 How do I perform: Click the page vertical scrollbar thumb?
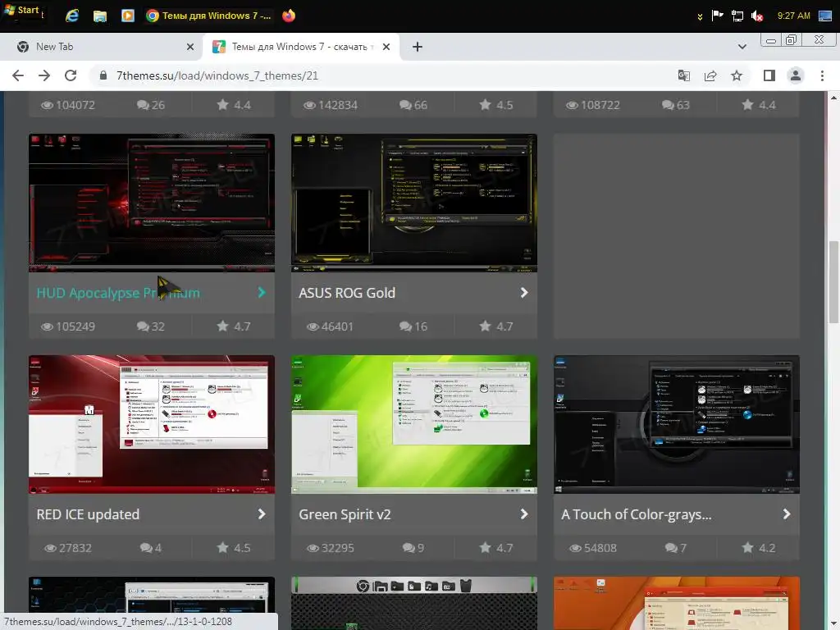(833, 282)
